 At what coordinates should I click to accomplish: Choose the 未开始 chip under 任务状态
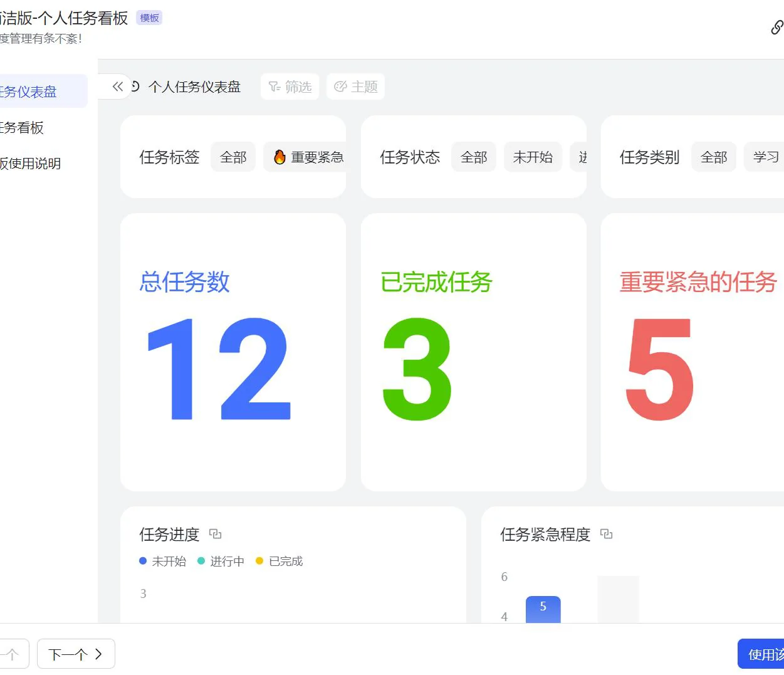[533, 157]
